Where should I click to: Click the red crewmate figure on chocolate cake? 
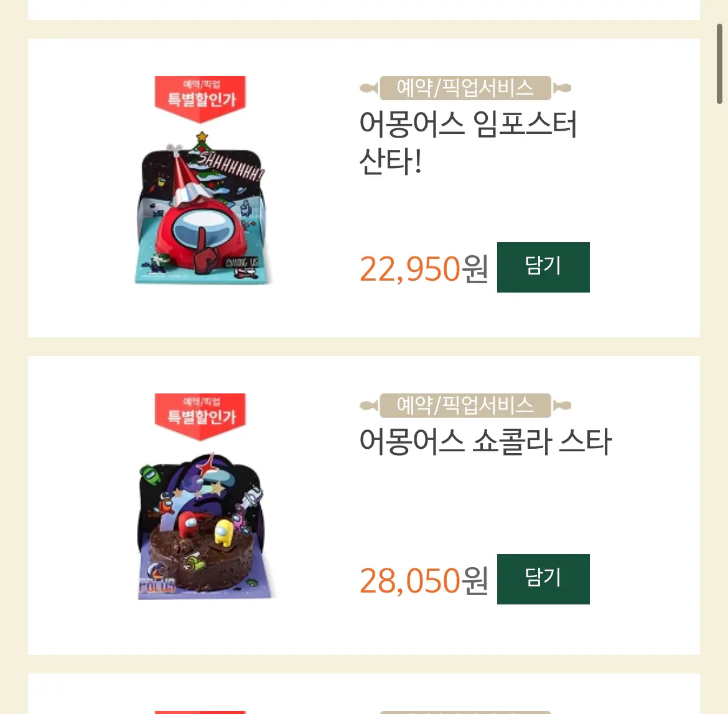(189, 525)
